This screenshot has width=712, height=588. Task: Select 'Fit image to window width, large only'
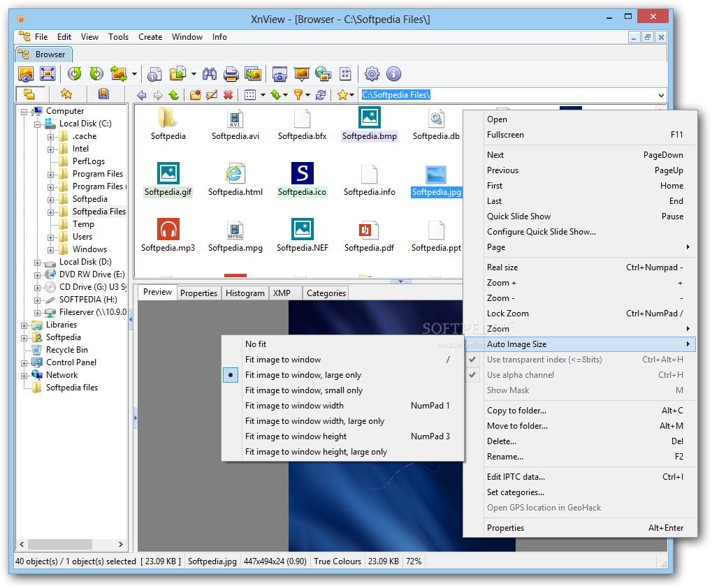(x=343, y=421)
